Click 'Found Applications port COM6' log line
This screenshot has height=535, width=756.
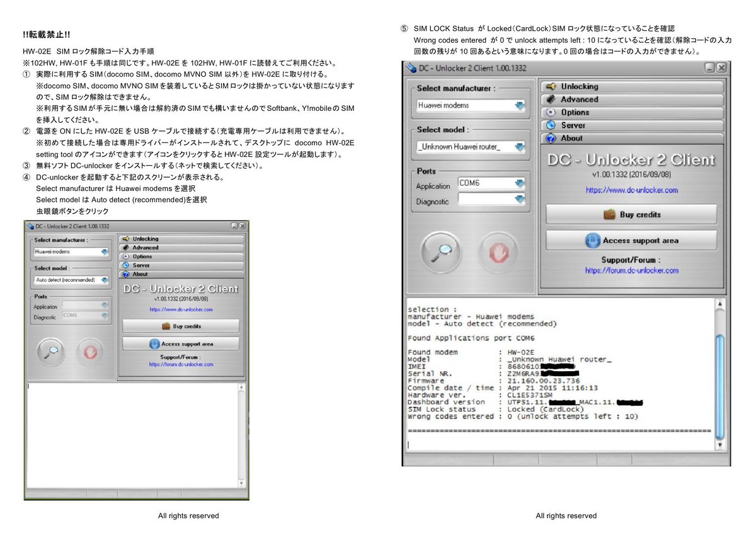pyautogui.click(x=471, y=338)
